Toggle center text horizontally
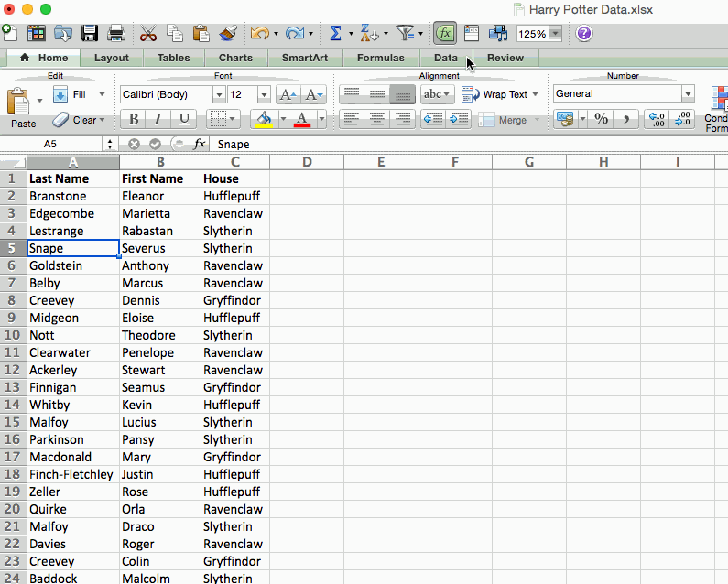 (377, 119)
